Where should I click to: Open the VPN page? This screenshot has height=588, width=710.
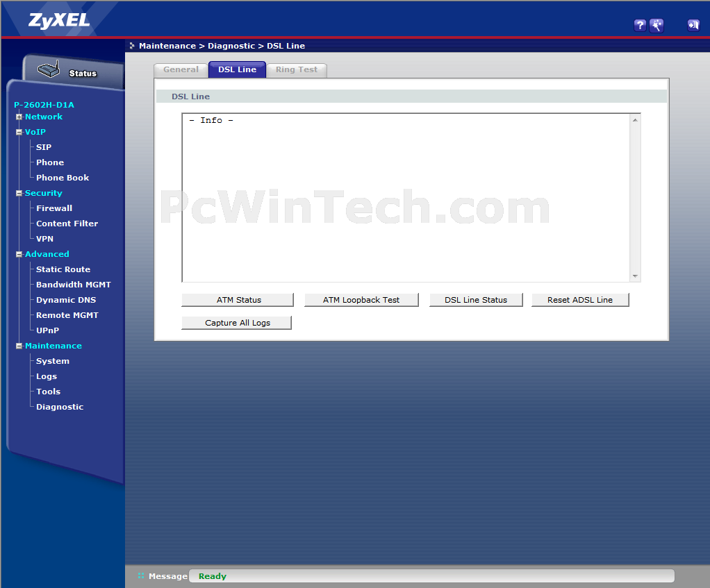(x=45, y=239)
